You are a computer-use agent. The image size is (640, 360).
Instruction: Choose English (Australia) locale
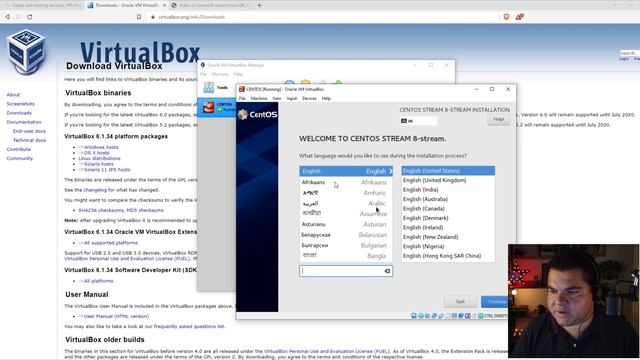(x=448, y=199)
